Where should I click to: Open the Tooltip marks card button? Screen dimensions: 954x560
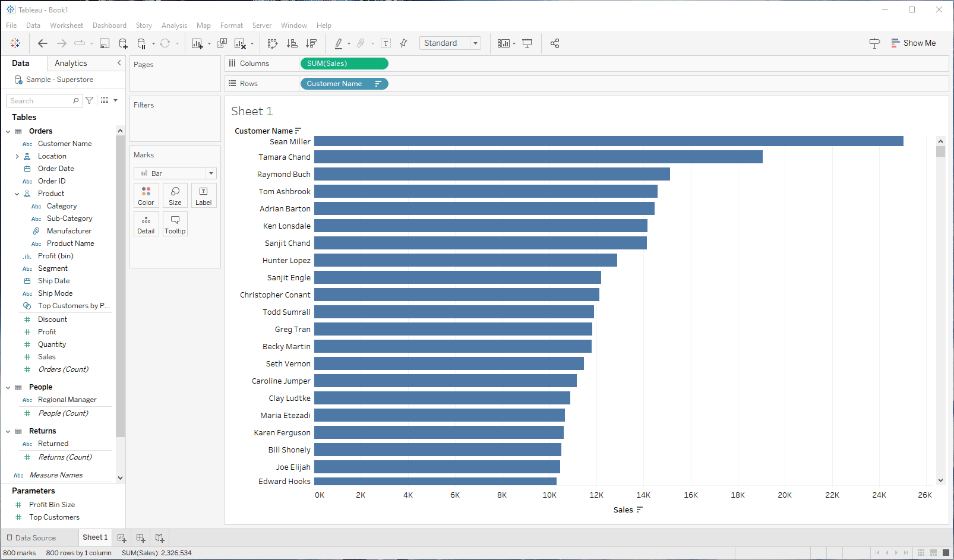[x=175, y=224]
